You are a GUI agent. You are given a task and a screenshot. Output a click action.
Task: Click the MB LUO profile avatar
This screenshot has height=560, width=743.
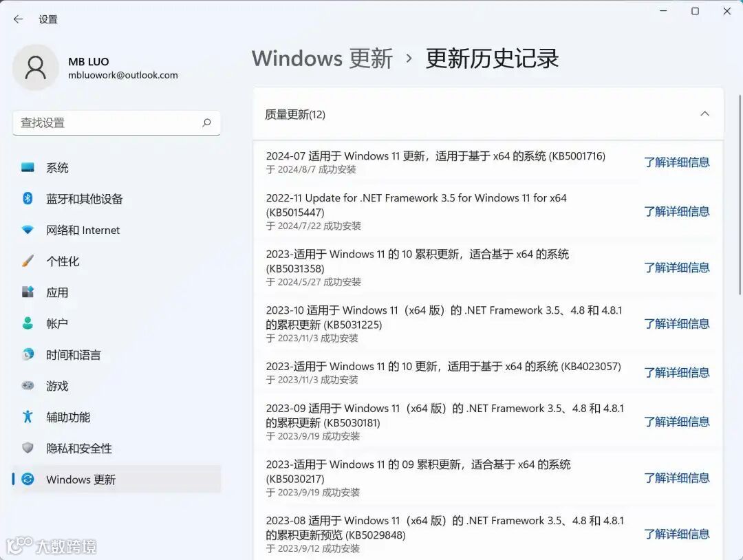36,67
